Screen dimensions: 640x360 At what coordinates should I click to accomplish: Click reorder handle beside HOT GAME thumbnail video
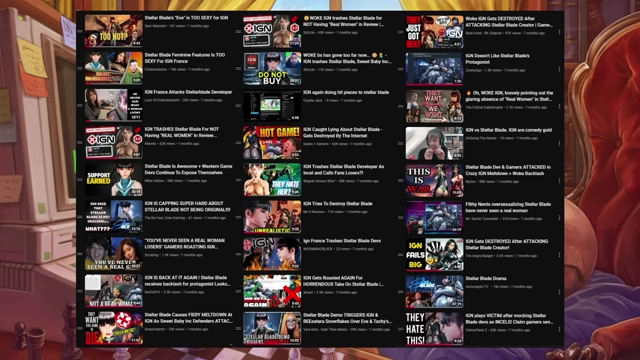tap(238, 143)
